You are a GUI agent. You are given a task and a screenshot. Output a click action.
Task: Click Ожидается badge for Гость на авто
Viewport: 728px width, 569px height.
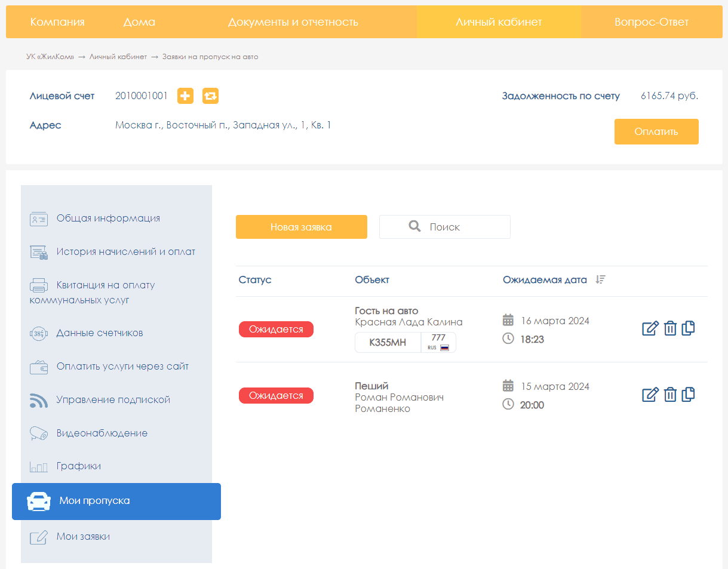pos(276,330)
